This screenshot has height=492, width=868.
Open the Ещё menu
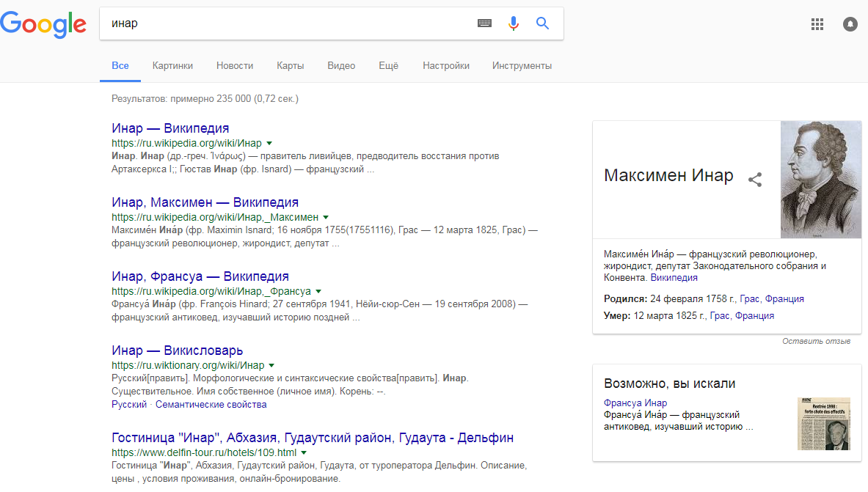pyautogui.click(x=389, y=66)
